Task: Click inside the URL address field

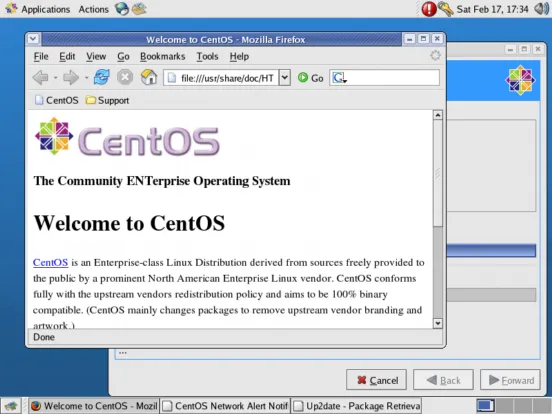Action: 227,78
